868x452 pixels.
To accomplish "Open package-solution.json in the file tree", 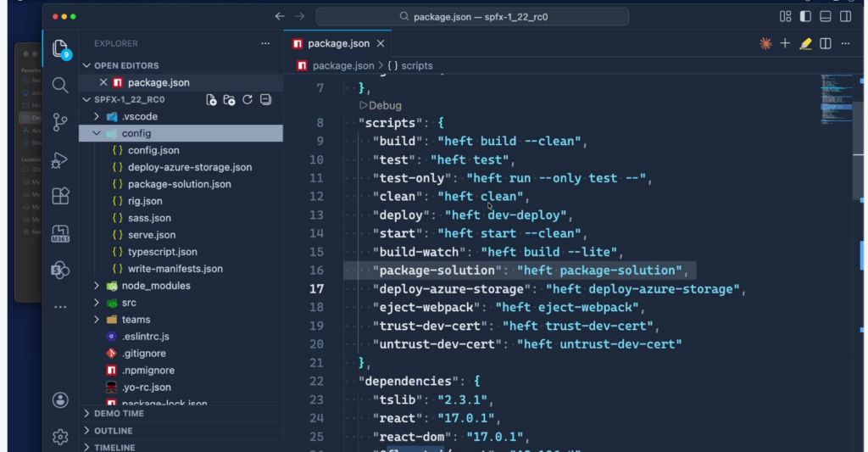I will coord(179,184).
